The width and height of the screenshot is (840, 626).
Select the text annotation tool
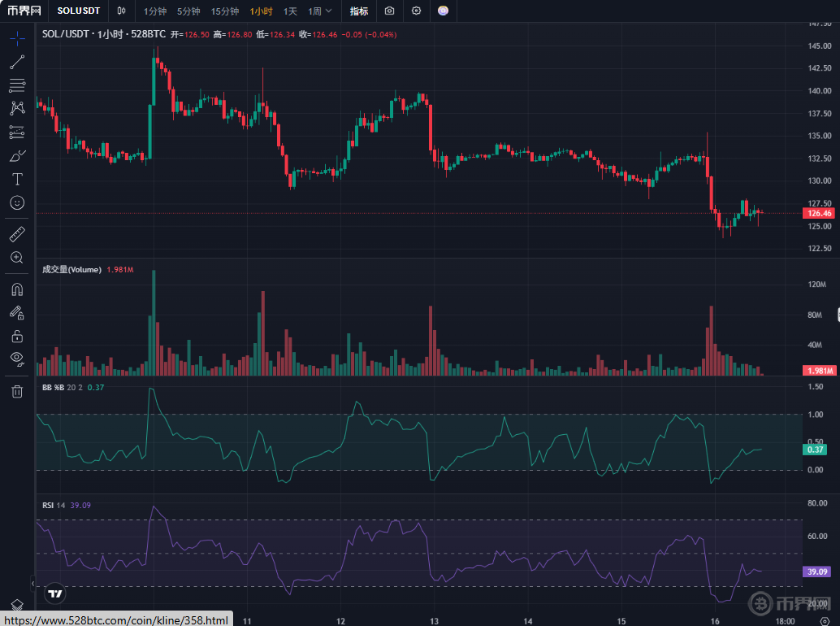[x=17, y=179]
